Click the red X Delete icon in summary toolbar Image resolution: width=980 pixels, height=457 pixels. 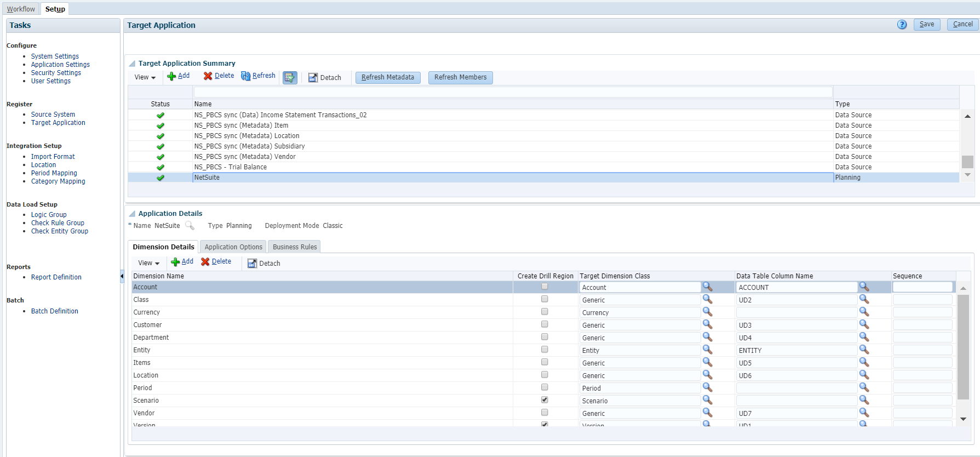click(208, 76)
